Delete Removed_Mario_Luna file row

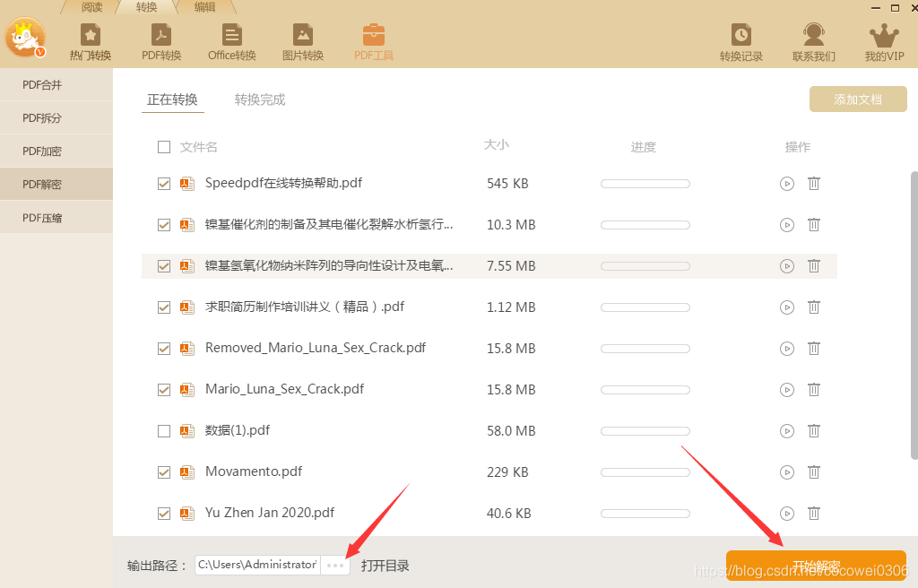[814, 349]
